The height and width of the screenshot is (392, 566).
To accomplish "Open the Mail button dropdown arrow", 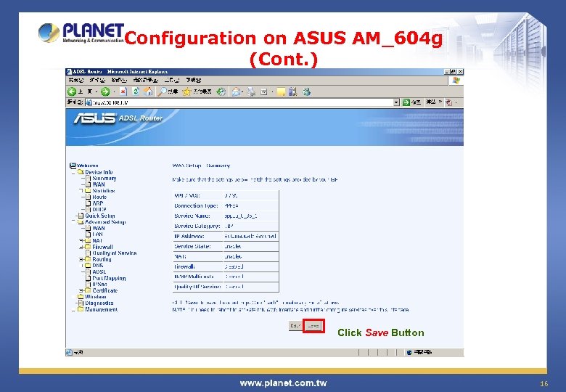I will [x=242, y=92].
